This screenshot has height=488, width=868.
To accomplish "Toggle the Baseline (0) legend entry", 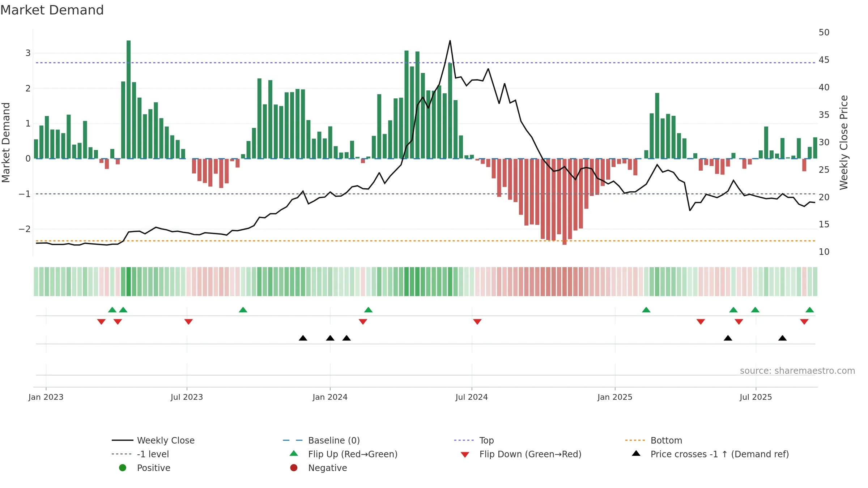I will (x=321, y=440).
